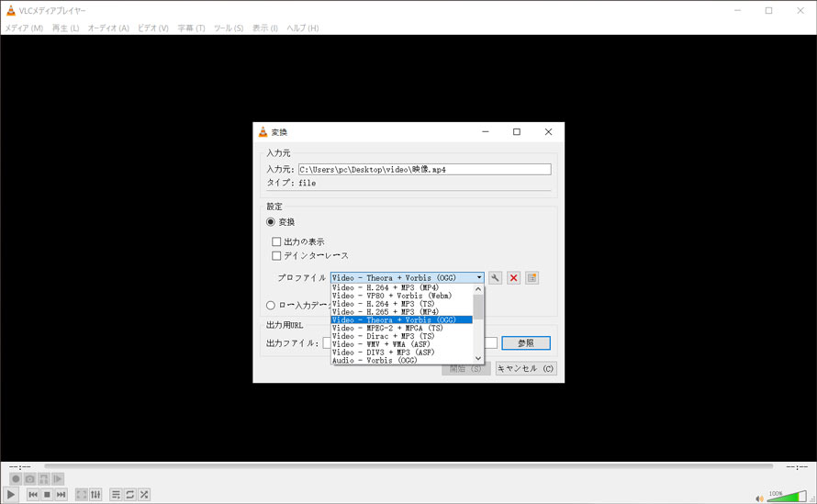817x504 pixels.
Task: Open the 再生 (L) menu
Action: pos(66,28)
